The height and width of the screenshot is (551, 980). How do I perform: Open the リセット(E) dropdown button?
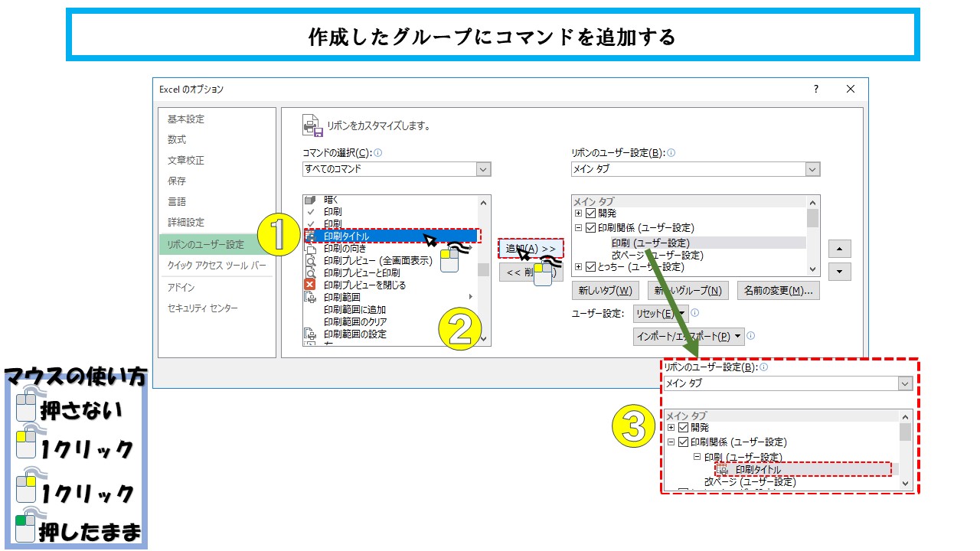(x=661, y=314)
